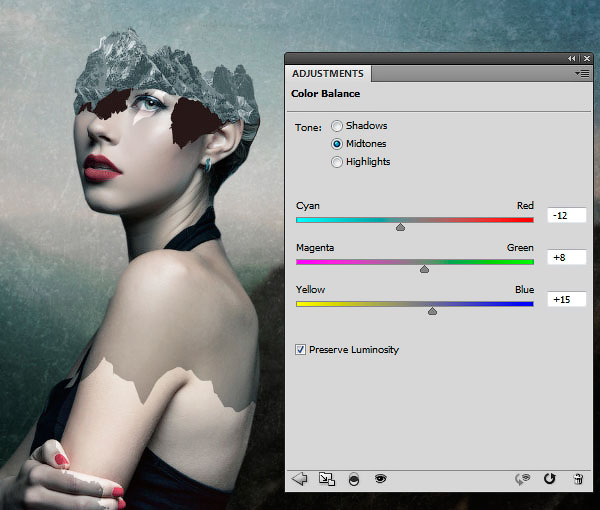
Task: Click the Tone: label
Action: click(x=308, y=127)
